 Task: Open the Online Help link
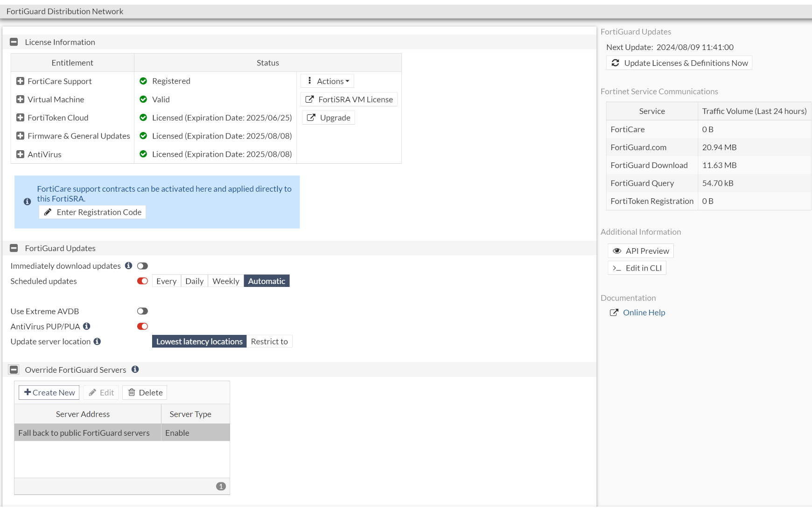[x=644, y=313]
